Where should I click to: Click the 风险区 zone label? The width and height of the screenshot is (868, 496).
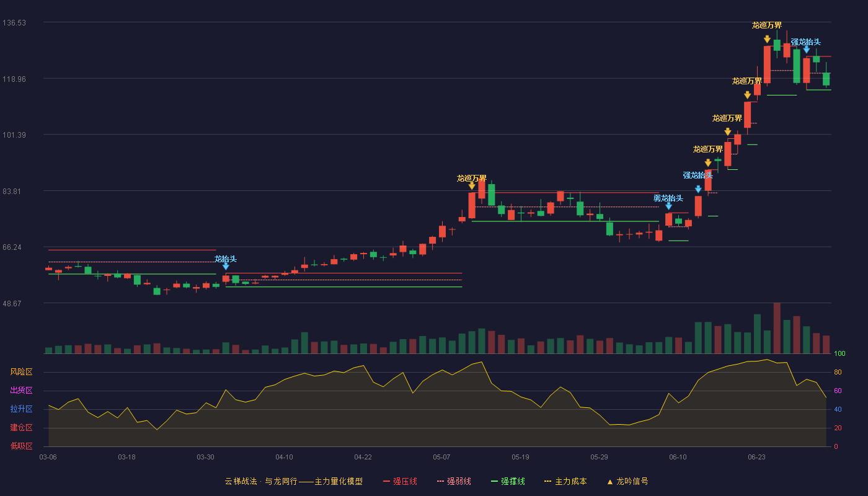click(x=21, y=372)
